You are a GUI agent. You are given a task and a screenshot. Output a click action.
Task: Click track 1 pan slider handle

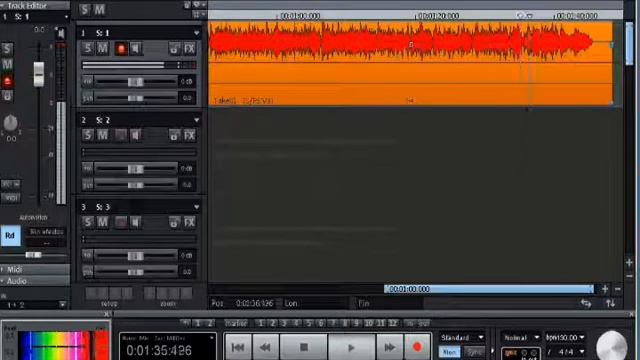[x=136, y=98]
